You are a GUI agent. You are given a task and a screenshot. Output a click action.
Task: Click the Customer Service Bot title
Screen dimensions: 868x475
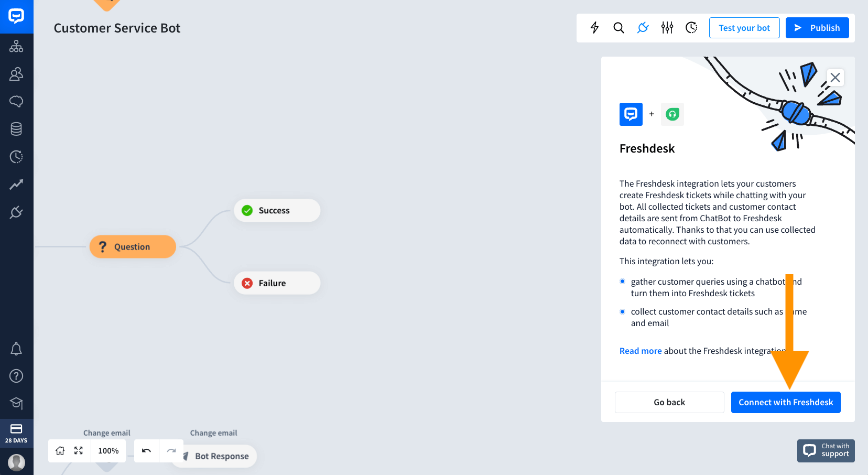coord(117,28)
